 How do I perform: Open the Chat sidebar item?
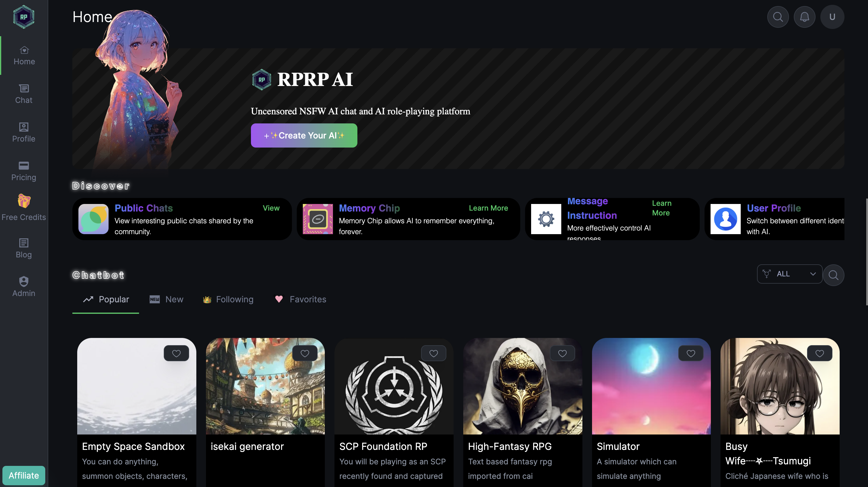click(x=24, y=94)
